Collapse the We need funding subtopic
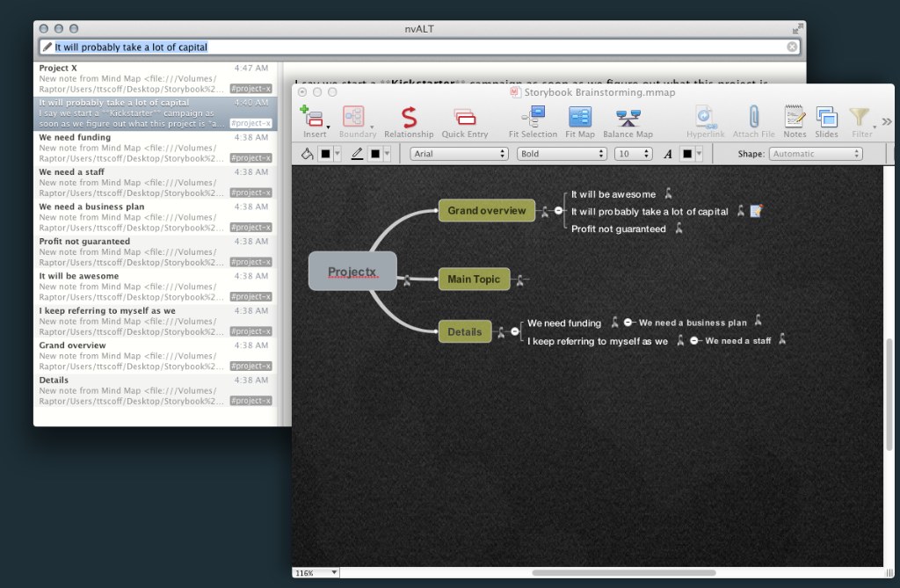 [x=628, y=323]
